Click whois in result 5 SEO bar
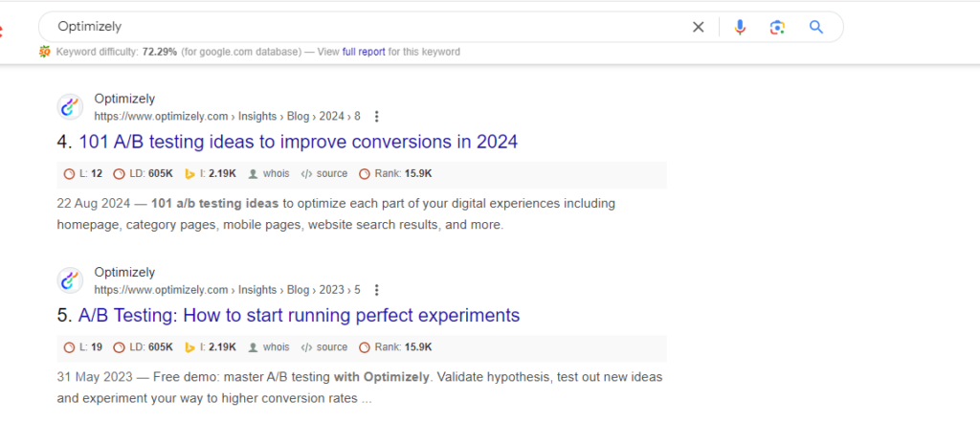 [x=269, y=347]
